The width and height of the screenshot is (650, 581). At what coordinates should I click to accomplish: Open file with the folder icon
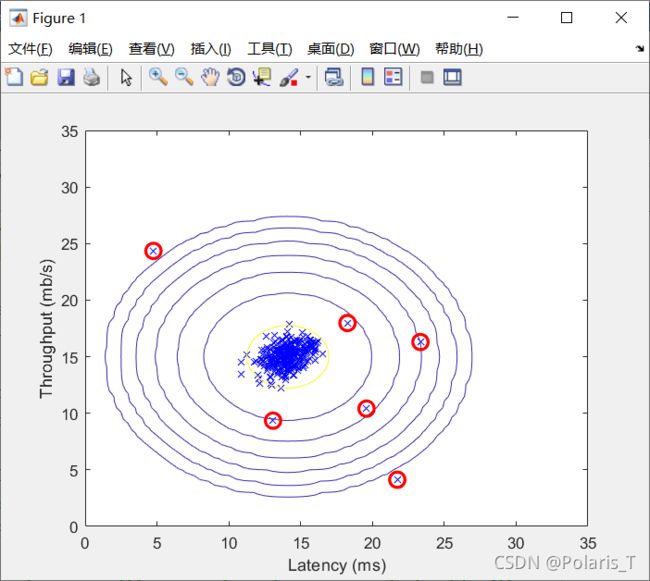click(39, 77)
